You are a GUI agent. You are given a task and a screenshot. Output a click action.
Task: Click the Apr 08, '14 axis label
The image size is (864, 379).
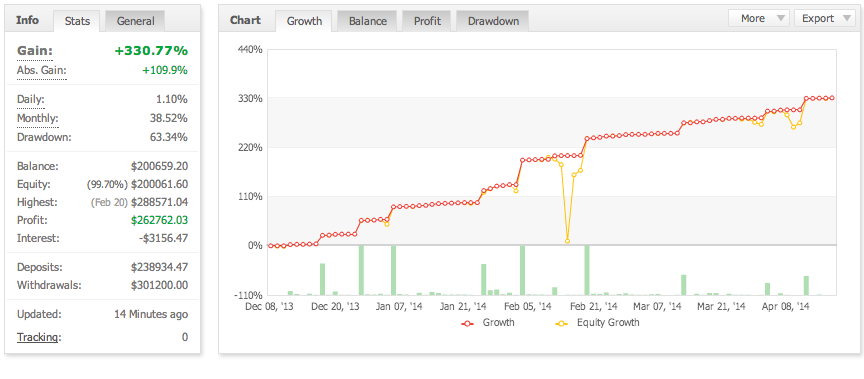coord(786,306)
